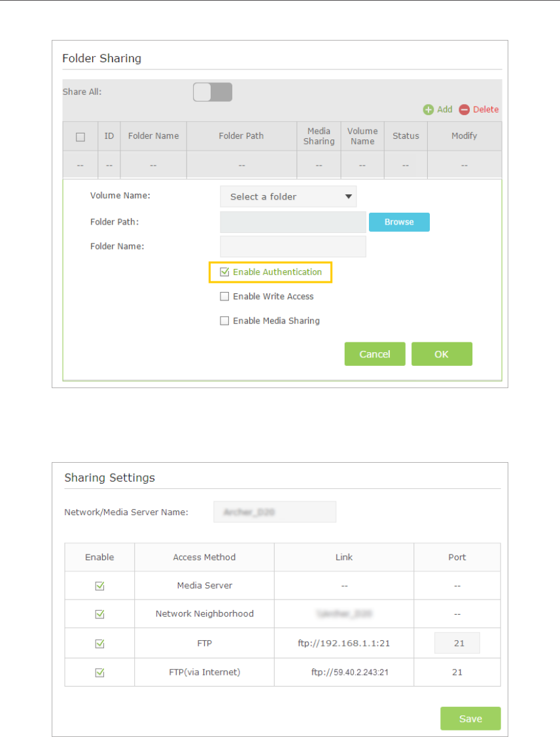Image resolution: width=560 pixels, height=737 pixels.
Task: Cancel the folder sharing entry
Action: pyautogui.click(x=375, y=354)
